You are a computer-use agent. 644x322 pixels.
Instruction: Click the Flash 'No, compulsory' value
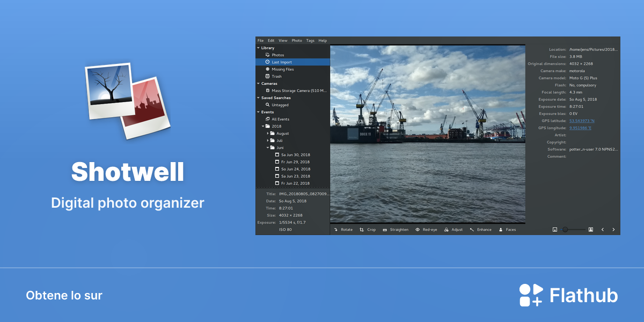pos(583,85)
